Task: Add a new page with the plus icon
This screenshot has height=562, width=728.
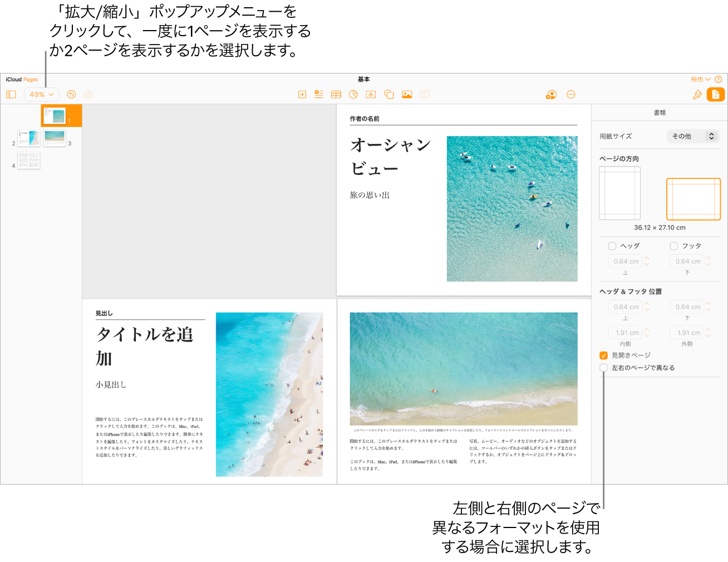Action: pos(302,94)
